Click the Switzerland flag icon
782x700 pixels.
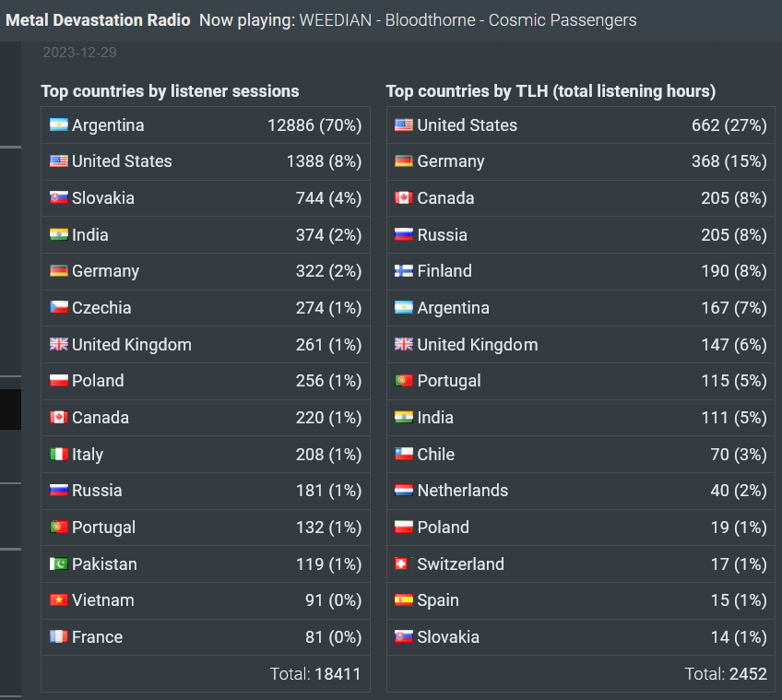pyautogui.click(x=402, y=564)
